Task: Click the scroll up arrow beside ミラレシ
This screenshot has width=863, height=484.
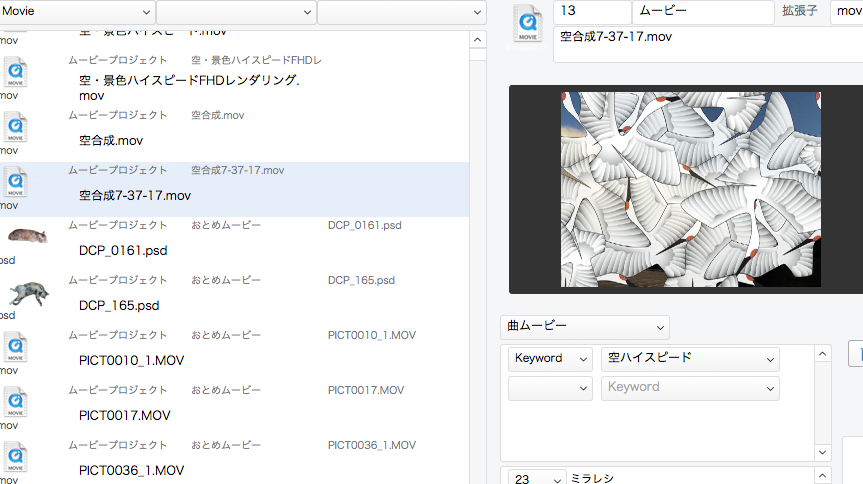Action: [822, 475]
